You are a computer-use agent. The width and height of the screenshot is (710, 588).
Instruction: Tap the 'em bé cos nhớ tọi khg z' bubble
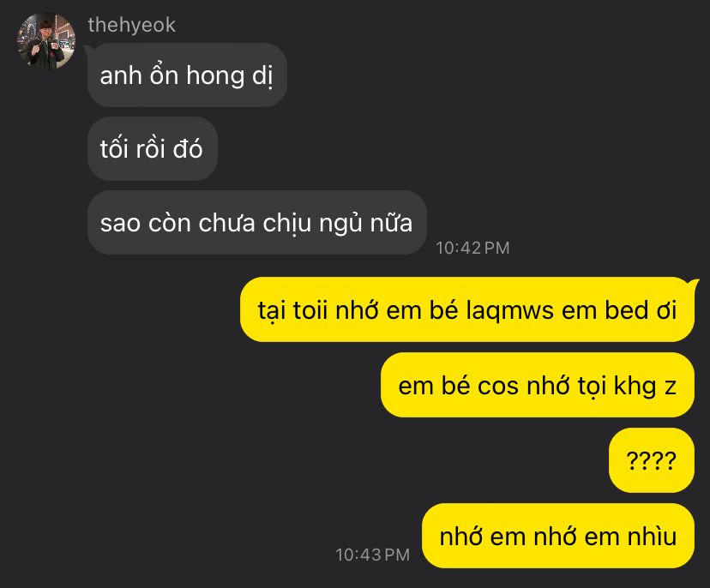538,385
